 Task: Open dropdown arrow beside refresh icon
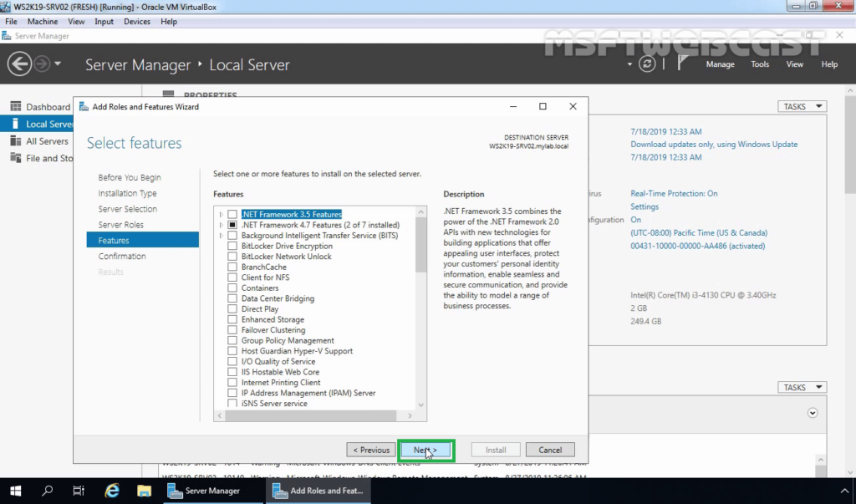[x=629, y=64]
